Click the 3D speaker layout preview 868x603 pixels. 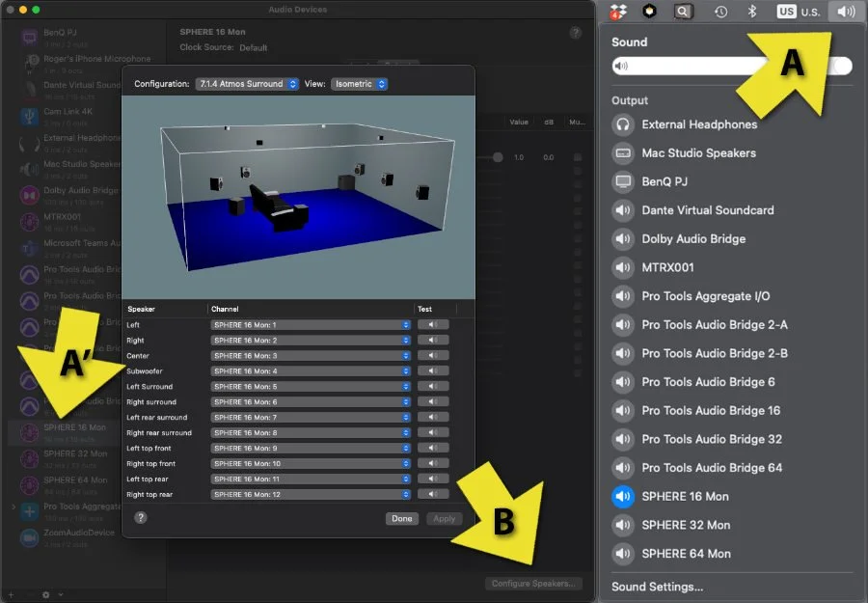(298, 197)
